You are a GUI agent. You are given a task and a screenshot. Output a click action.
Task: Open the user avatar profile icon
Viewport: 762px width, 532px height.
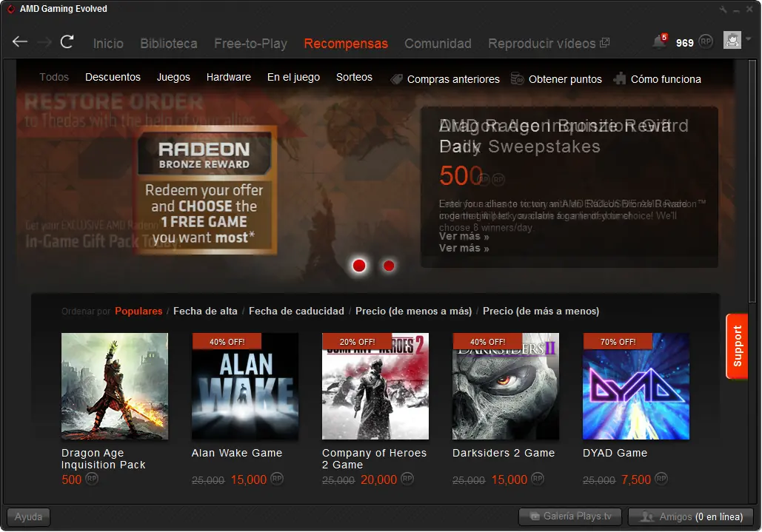pos(732,40)
